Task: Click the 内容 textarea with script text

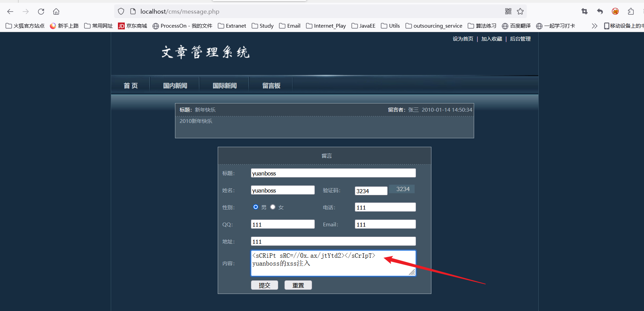Action: [x=333, y=263]
